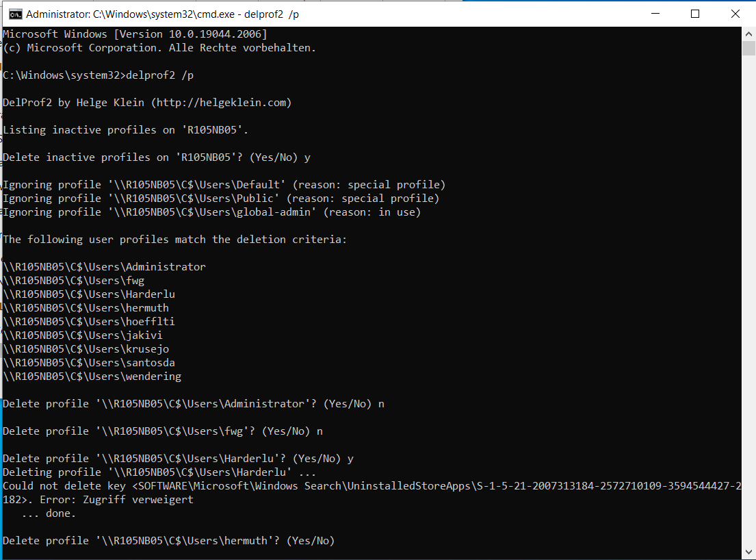Click the scrollbar down arrow
756x560 pixels.
(748, 552)
